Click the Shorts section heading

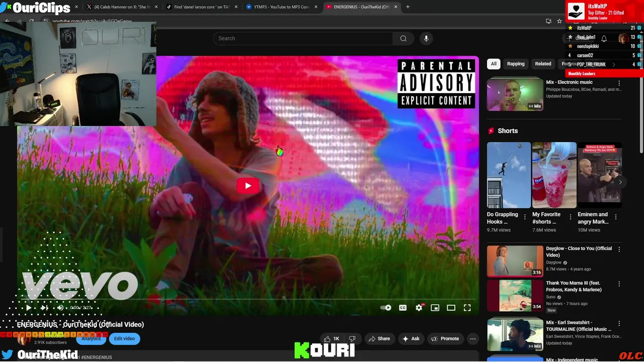508,131
